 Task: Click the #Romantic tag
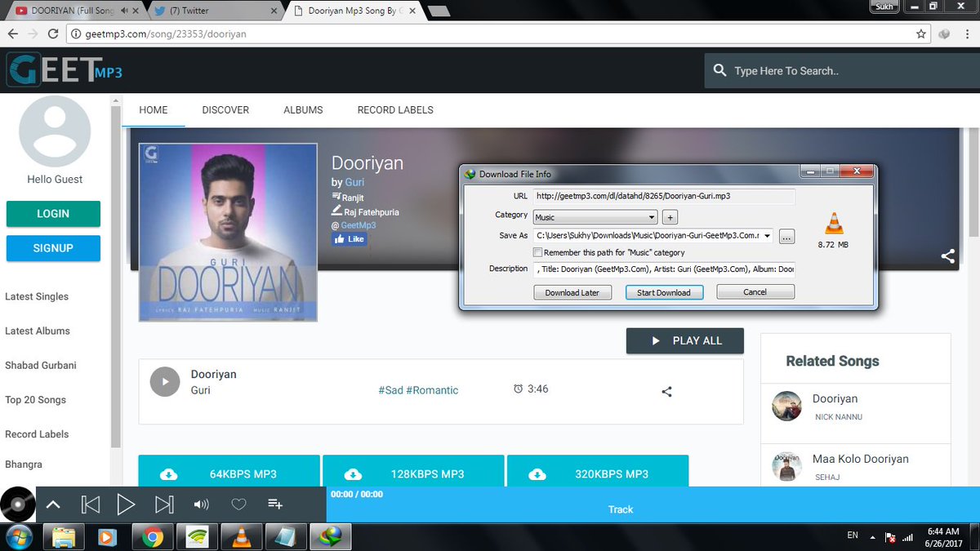[x=432, y=390]
